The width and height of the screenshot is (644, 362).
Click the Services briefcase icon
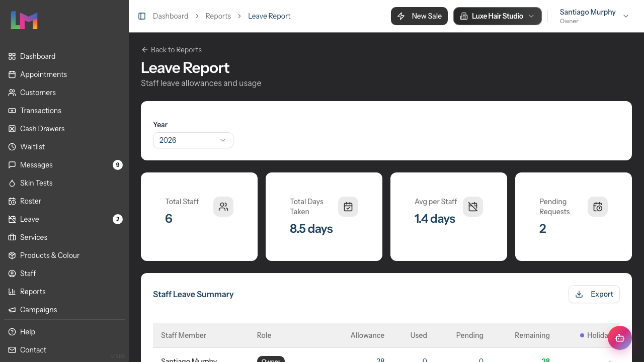point(12,237)
